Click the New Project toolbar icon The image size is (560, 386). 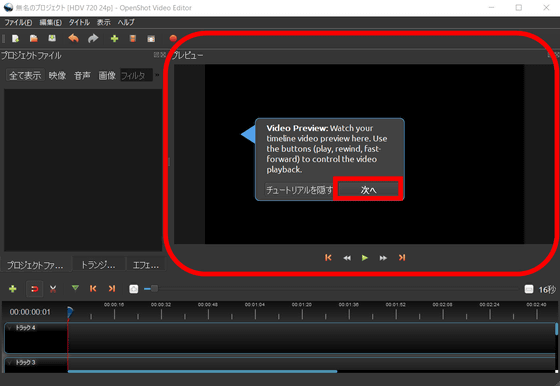click(15, 38)
